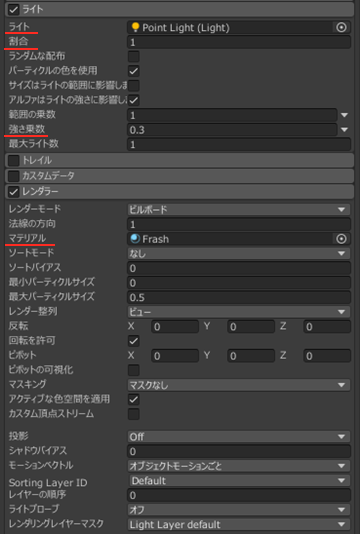Click the 最大ライト数 label
The width and height of the screenshot is (360, 534).
tap(34, 144)
